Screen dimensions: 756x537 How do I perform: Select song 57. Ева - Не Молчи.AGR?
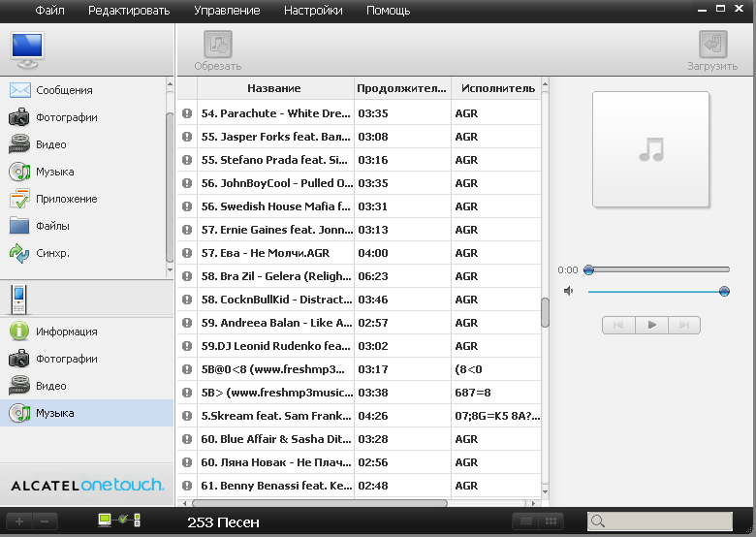(275, 253)
